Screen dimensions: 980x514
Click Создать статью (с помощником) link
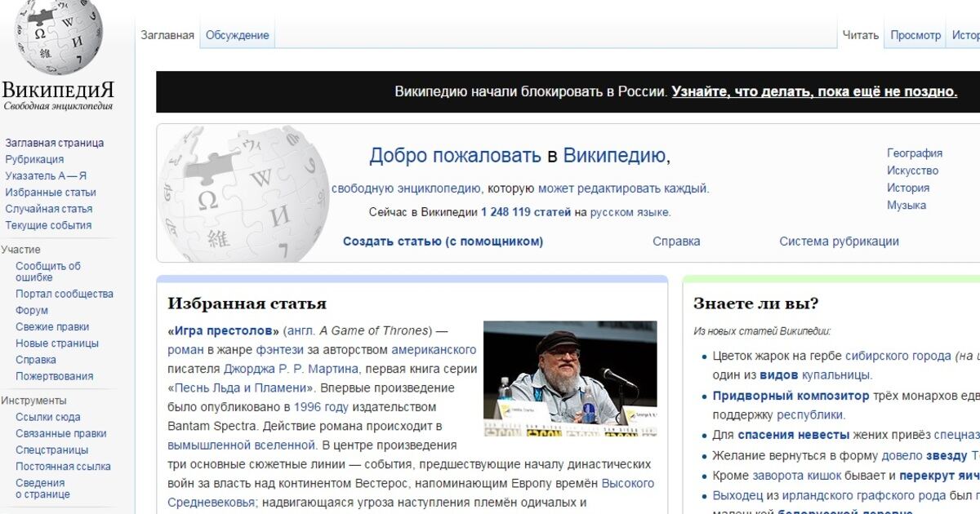click(x=443, y=241)
